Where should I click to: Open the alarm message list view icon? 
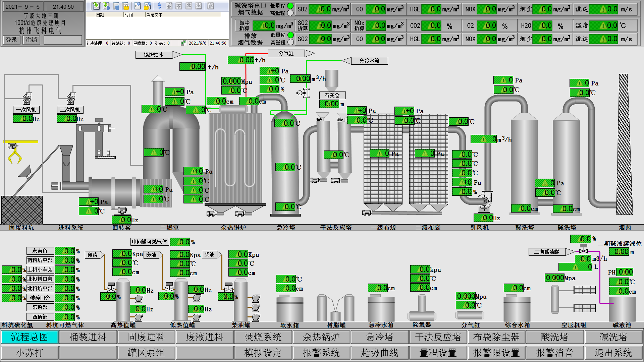click(96, 6)
